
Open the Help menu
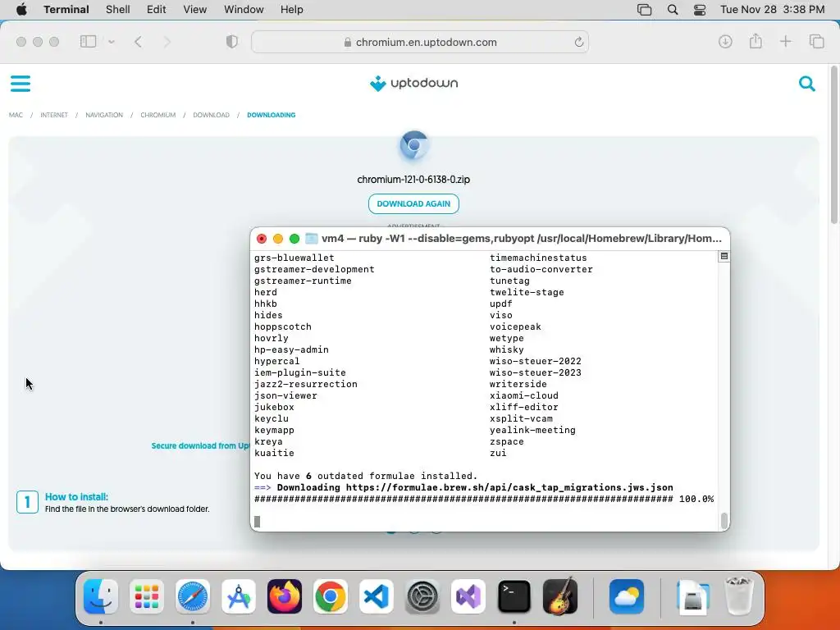point(292,10)
